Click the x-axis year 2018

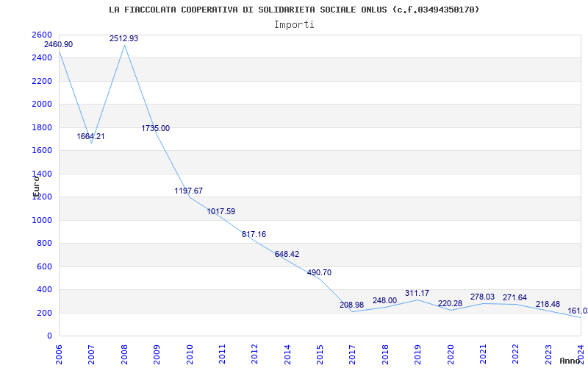[x=385, y=355]
